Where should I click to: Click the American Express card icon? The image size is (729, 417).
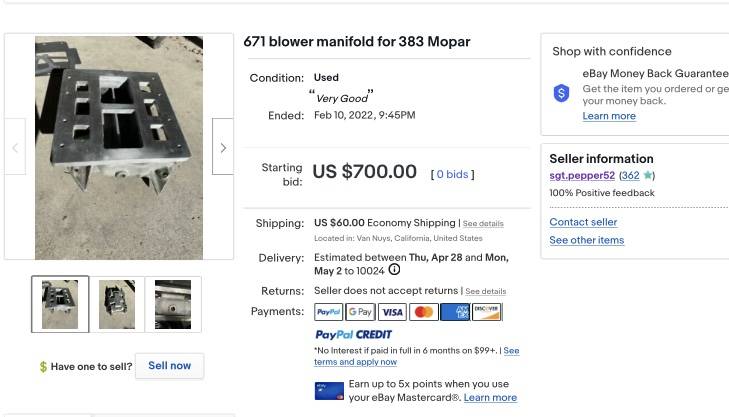click(x=455, y=312)
